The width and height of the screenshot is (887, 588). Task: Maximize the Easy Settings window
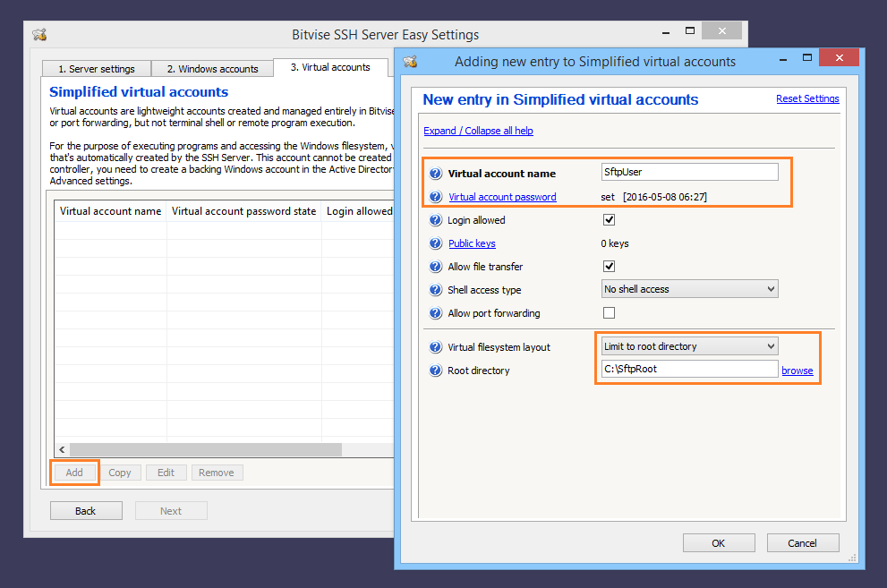click(689, 30)
